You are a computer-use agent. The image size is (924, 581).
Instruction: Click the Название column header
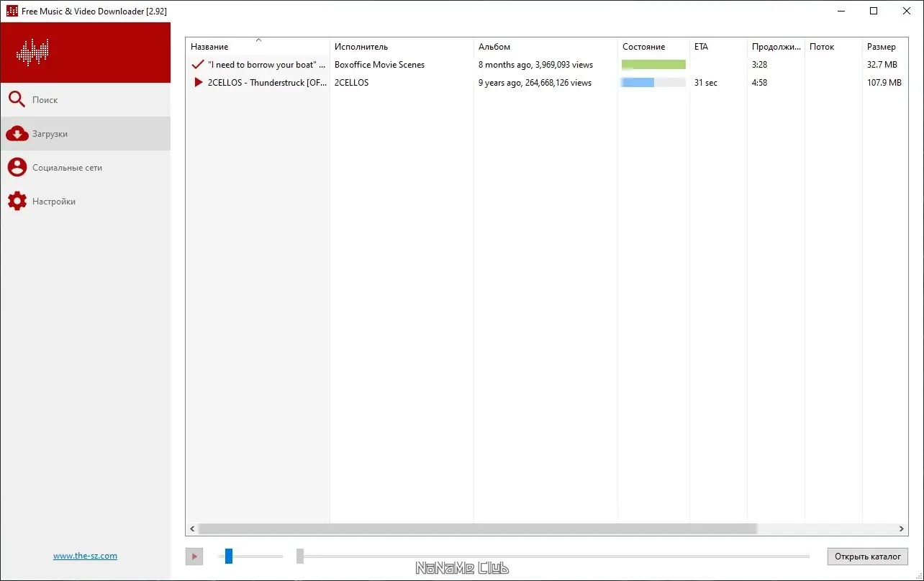(209, 46)
